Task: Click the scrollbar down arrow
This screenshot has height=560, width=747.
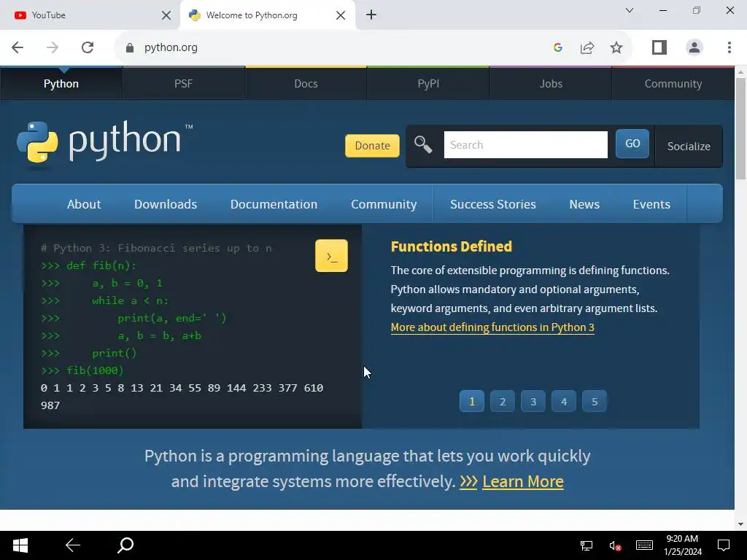Action: 740,524
